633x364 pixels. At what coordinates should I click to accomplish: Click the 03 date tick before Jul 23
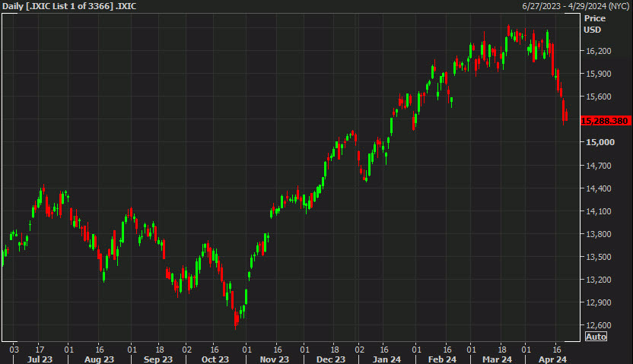coord(14,350)
